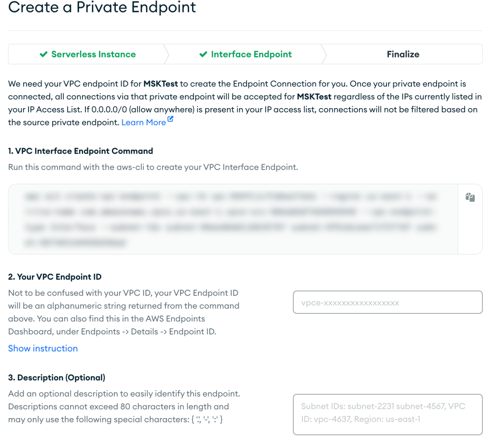The height and width of the screenshot is (448, 494).
Task: Select the copy-to-clipboard icon for the aws-cli command
Action: point(470,197)
